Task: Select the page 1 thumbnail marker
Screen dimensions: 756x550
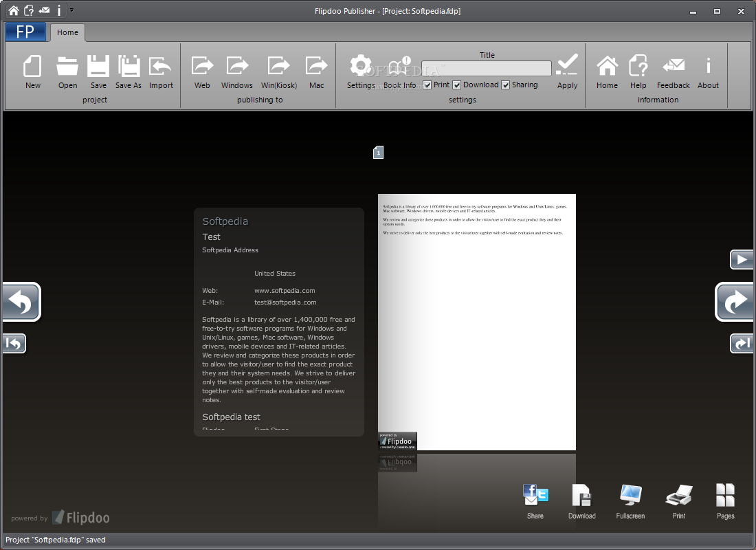Action: (379, 153)
